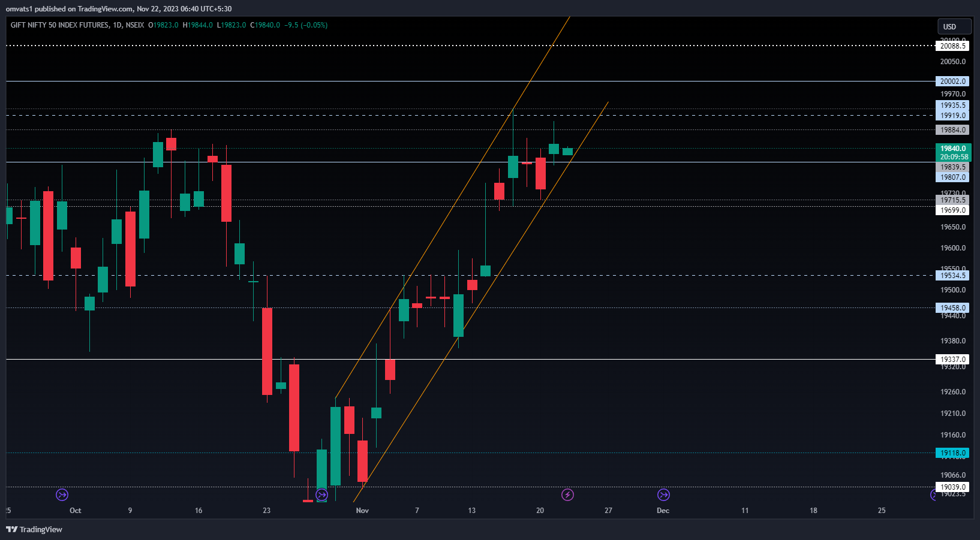Click the 19160.0 axis tick

[953, 435]
